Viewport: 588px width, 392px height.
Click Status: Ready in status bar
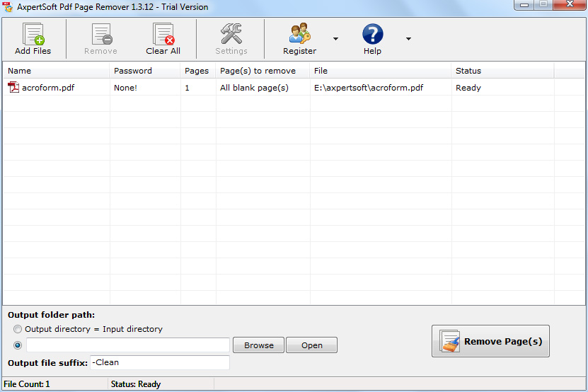coord(136,384)
